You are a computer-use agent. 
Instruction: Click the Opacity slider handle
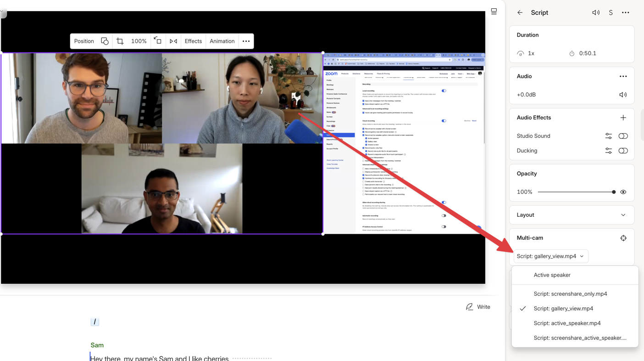(614, 192)
